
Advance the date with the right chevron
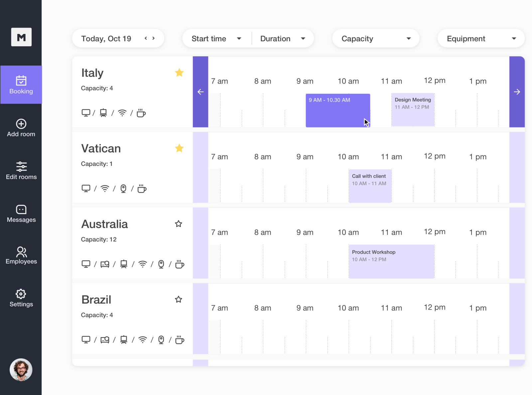(x=153, y=38)
